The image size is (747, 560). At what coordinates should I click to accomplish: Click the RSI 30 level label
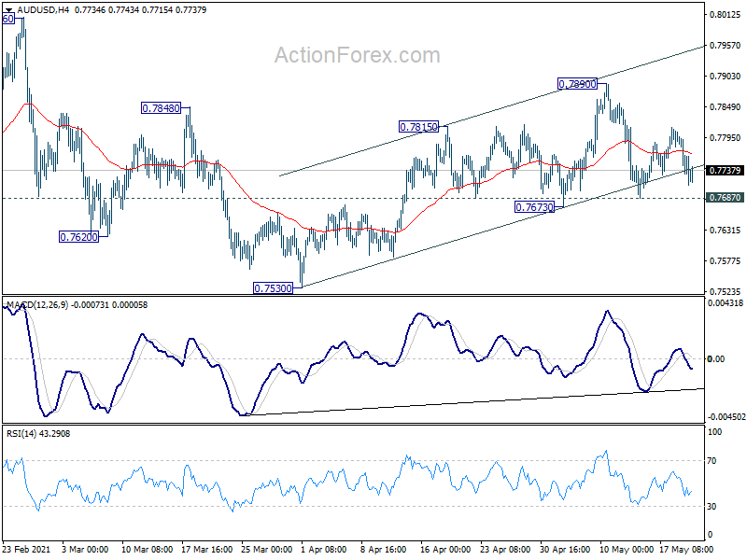[x=712, y=507]
